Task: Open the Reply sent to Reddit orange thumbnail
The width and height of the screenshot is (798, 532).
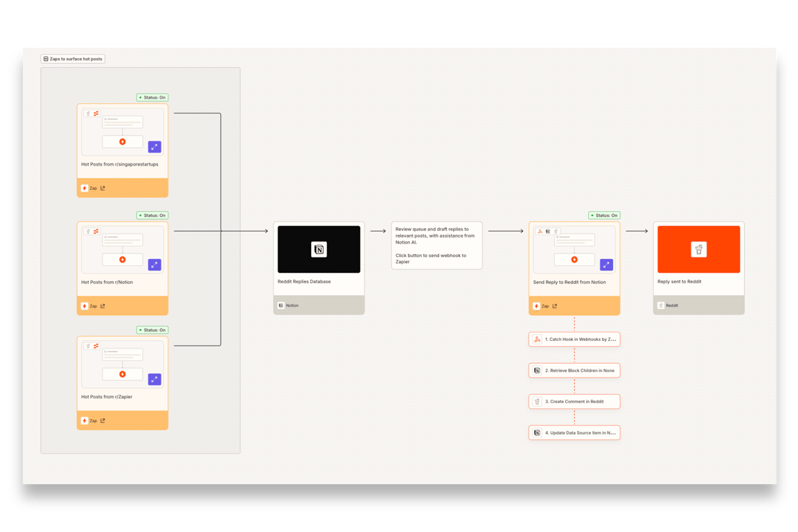Action: pyautogui.click(x=699, y=249)
